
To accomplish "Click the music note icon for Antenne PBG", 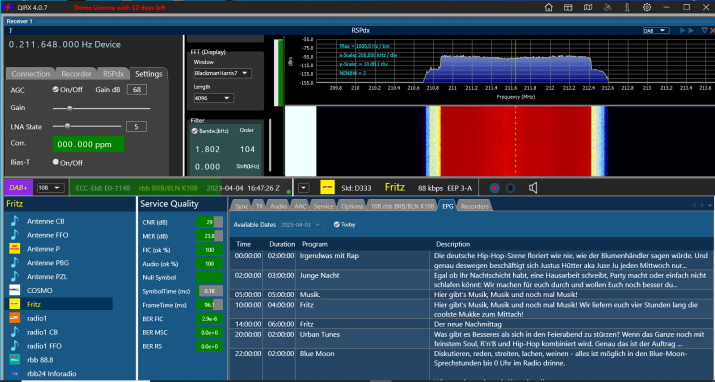I will pos(15,263).
